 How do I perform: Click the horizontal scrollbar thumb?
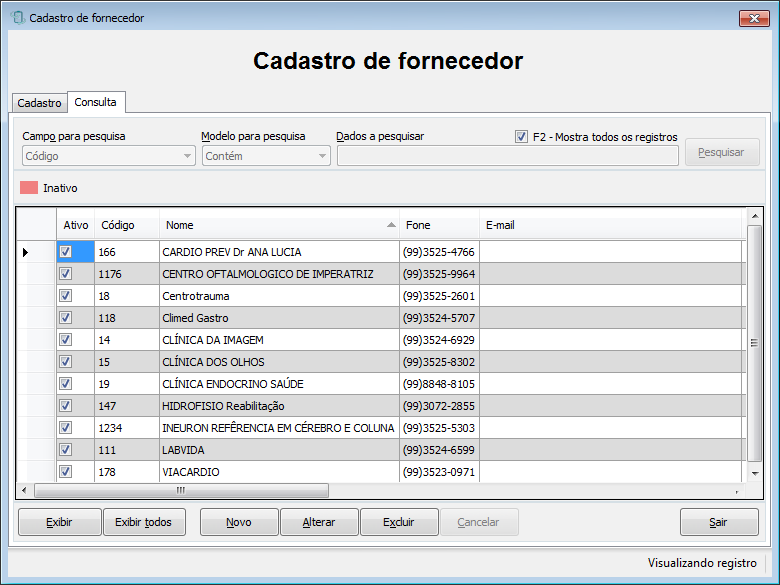(181, 490)
